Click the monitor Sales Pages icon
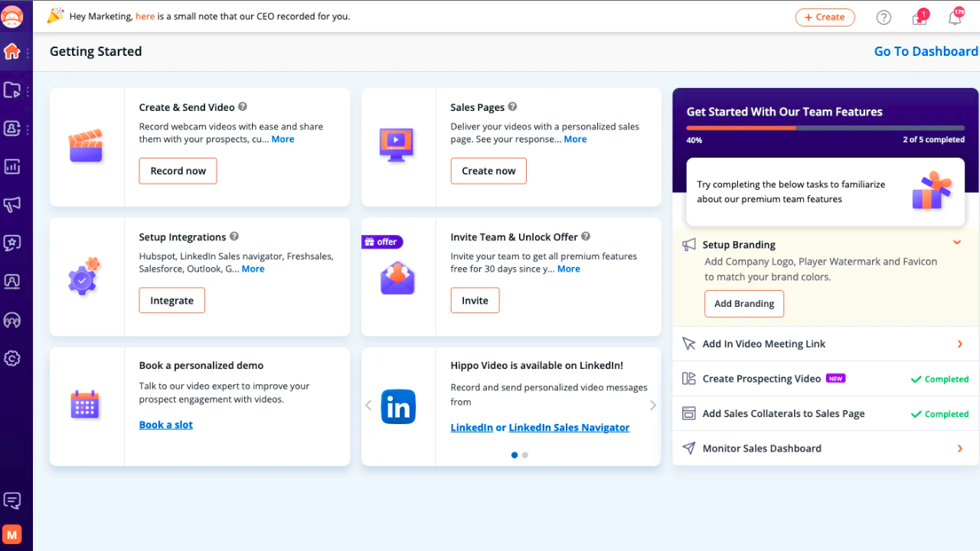980x551 pixels. [397, 144]
